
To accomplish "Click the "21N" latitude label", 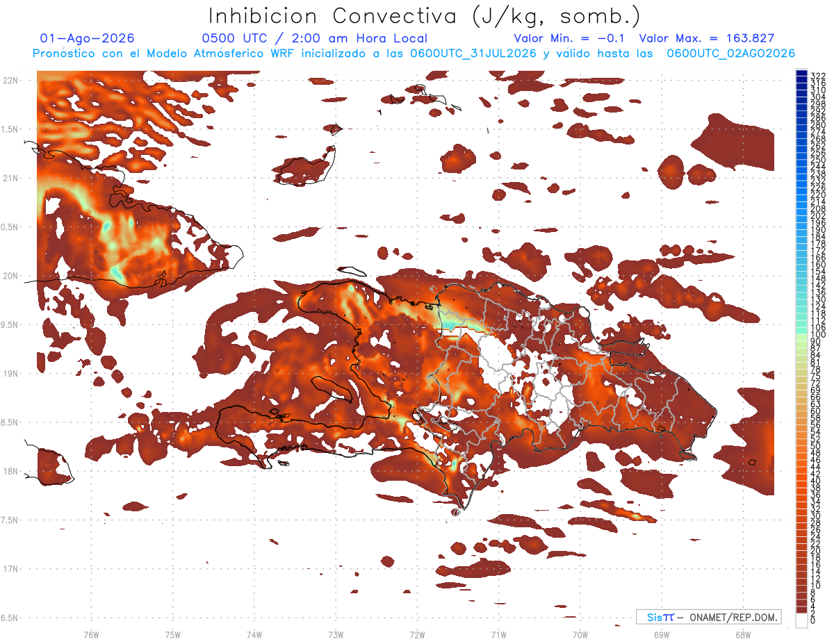I will (10, 178).
